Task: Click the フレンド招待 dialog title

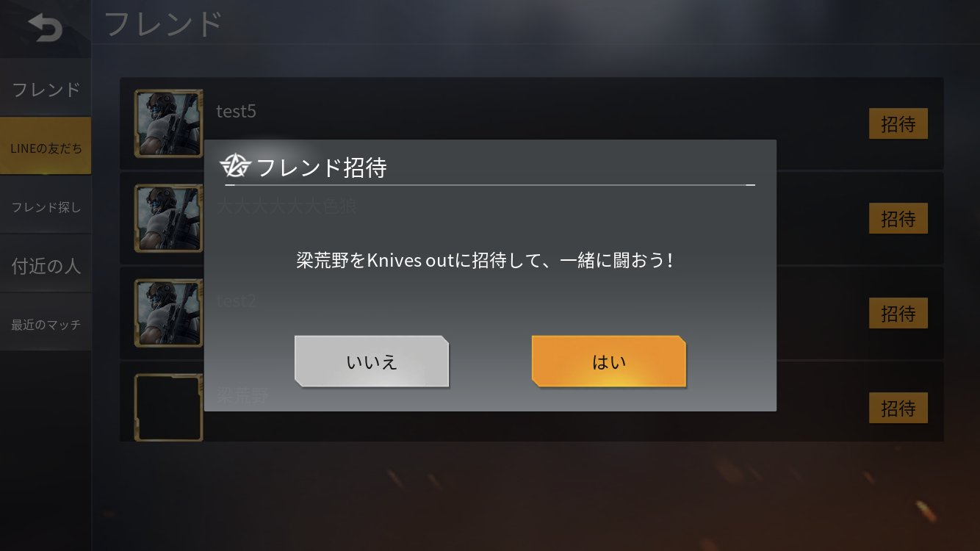Action: point(321,168)
